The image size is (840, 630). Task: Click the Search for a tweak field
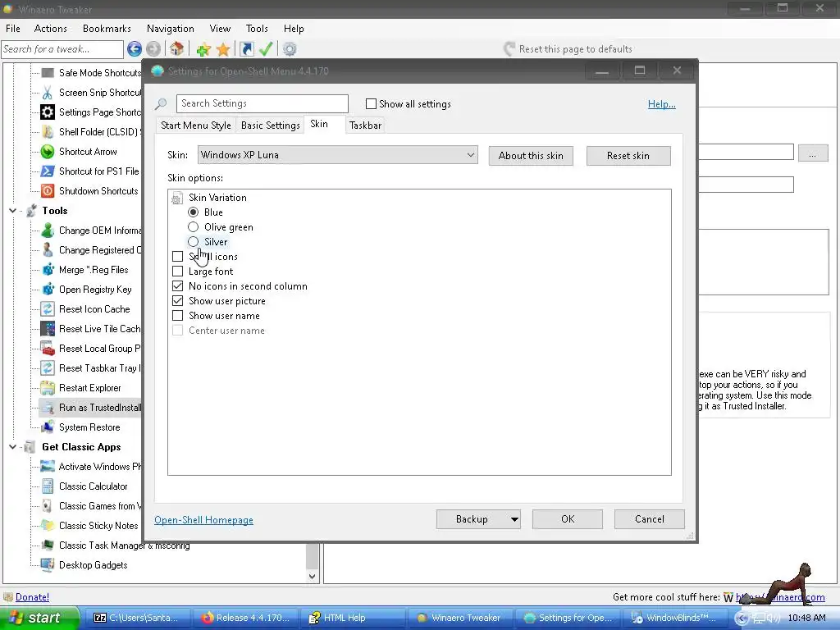[62, 49]
